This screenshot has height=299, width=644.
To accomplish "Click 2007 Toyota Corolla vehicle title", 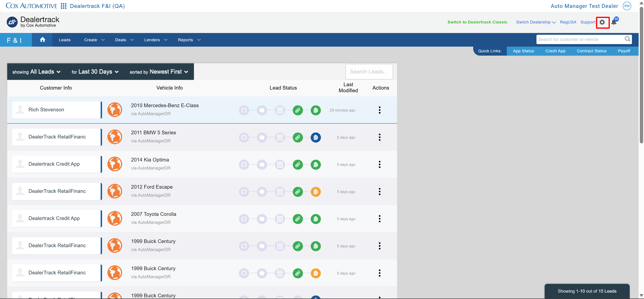I will [153, 214].
